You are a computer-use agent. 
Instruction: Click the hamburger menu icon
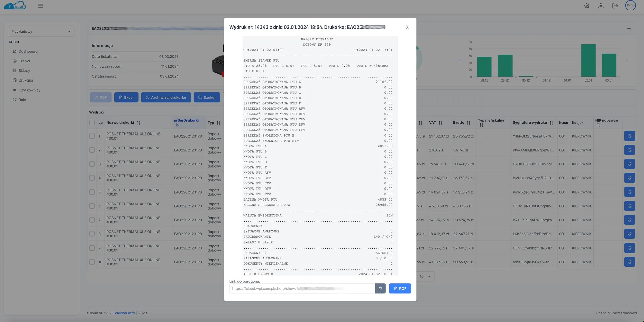(40, 6)
